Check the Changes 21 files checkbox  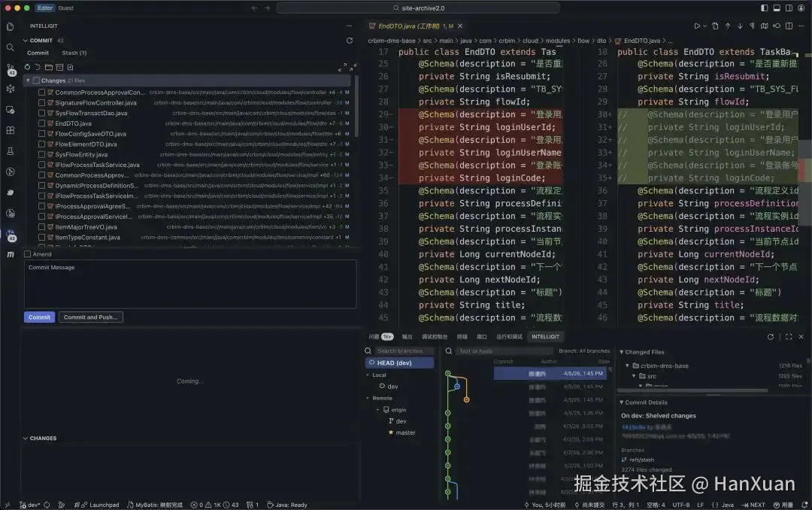pos(36,80)
